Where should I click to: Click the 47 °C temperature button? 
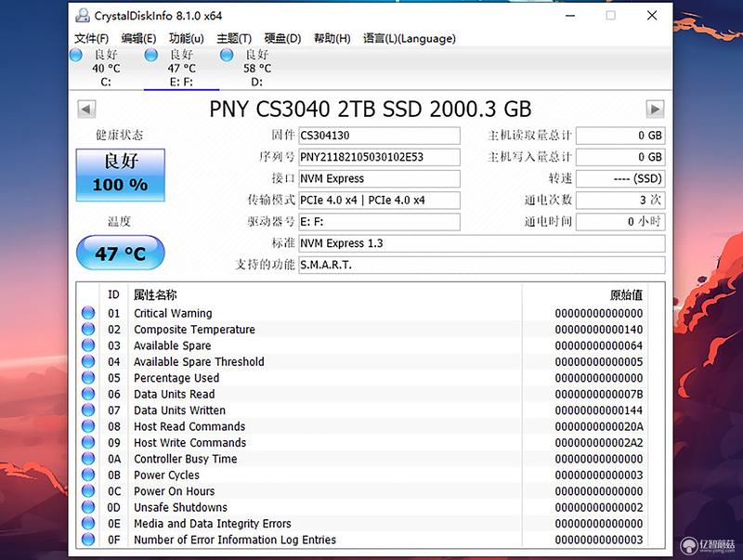pyautogui.click(x=121, y=253)
